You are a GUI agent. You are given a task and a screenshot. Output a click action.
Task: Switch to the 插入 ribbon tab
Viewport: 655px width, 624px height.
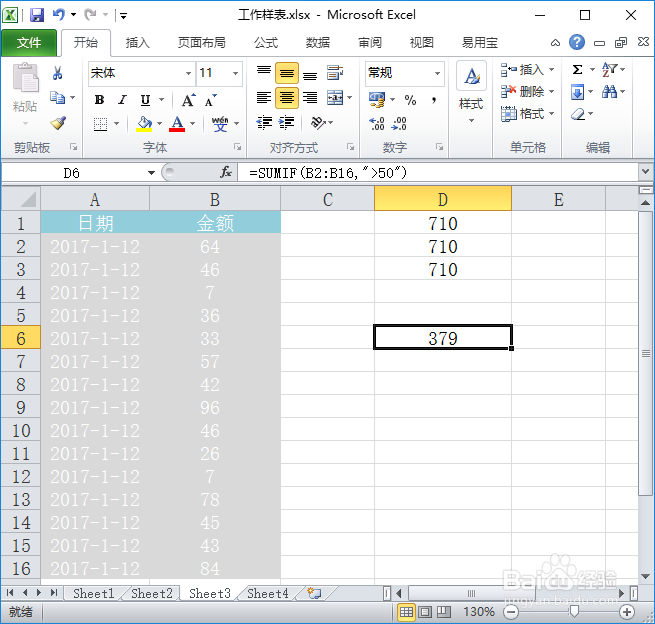pos(137,43)
